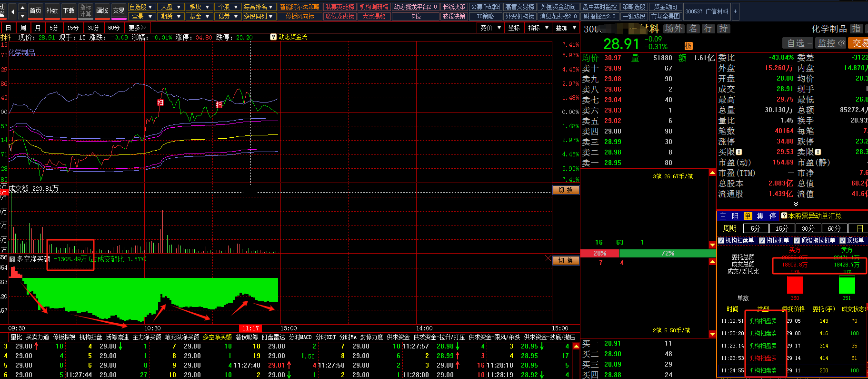Click the small down arrow stepper in toolbar
This screenshot has width=868, height=379.
pyautogui.click(x=22, y=16)
